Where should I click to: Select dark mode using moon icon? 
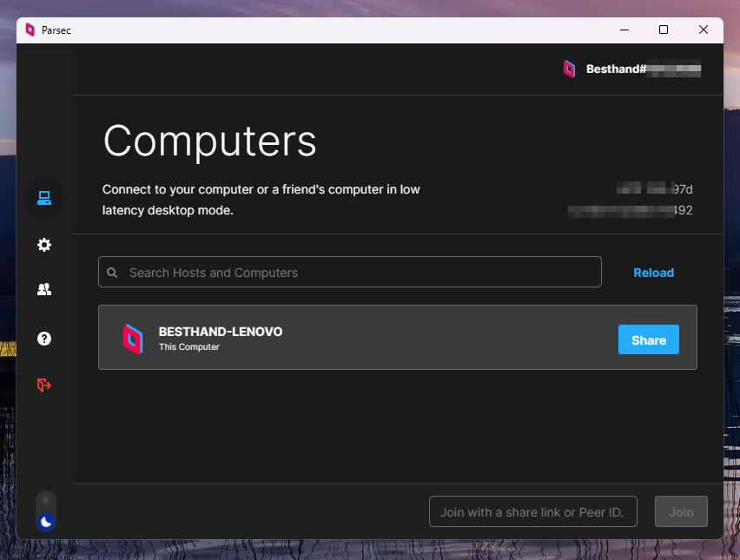(x=47, y=522)
